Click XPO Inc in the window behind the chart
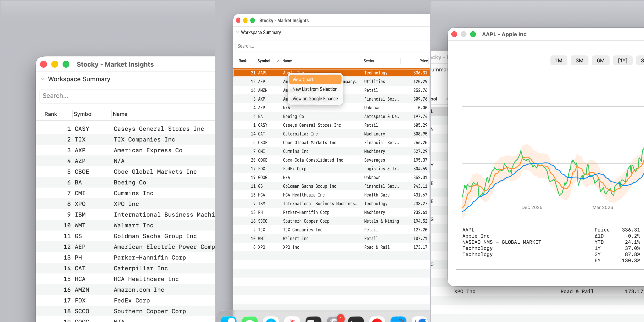 click(x=465, y=292)
